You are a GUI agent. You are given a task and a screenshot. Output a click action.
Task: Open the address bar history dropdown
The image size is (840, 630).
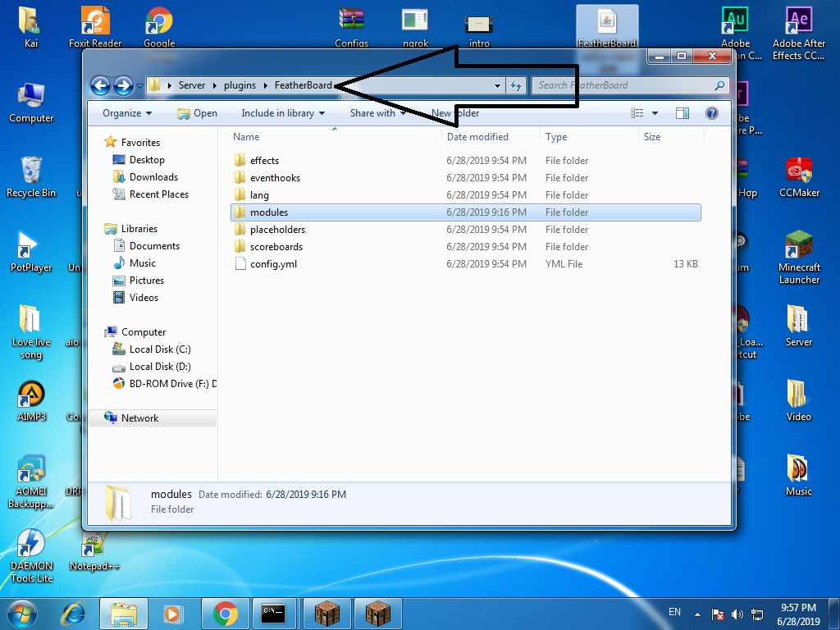[498, 85]
